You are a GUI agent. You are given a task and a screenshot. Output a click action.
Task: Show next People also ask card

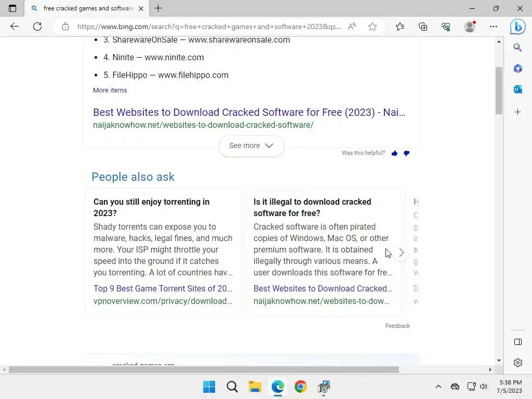(402, 252)
